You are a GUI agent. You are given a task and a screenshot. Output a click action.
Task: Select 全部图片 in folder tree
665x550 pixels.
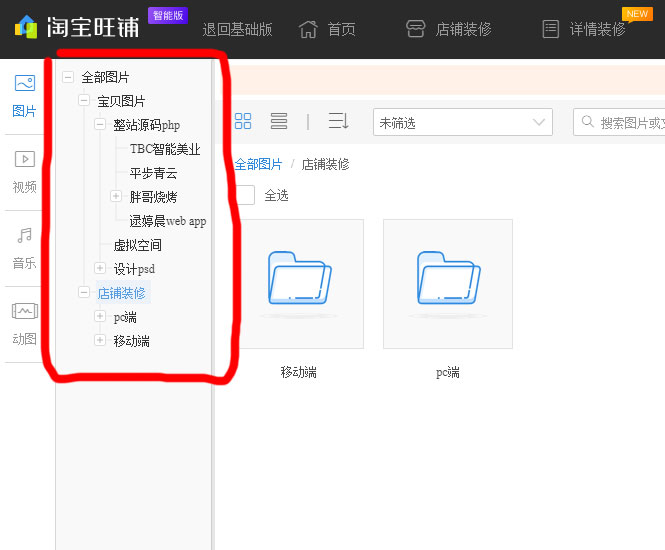(105, 77)
